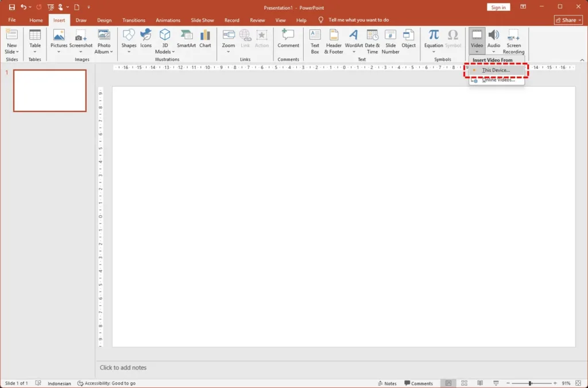Open the Equation dropdown arrow
Screen dimensions: 588x388
(x=434, y=52)
